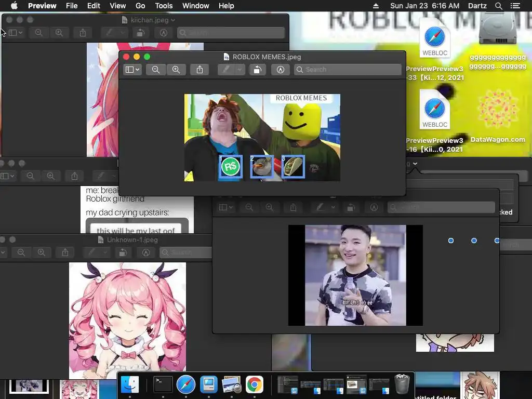Rotate image in kiichan.jpeg window
The height and width of the screenshot is (399, 532).
point(140,33)
